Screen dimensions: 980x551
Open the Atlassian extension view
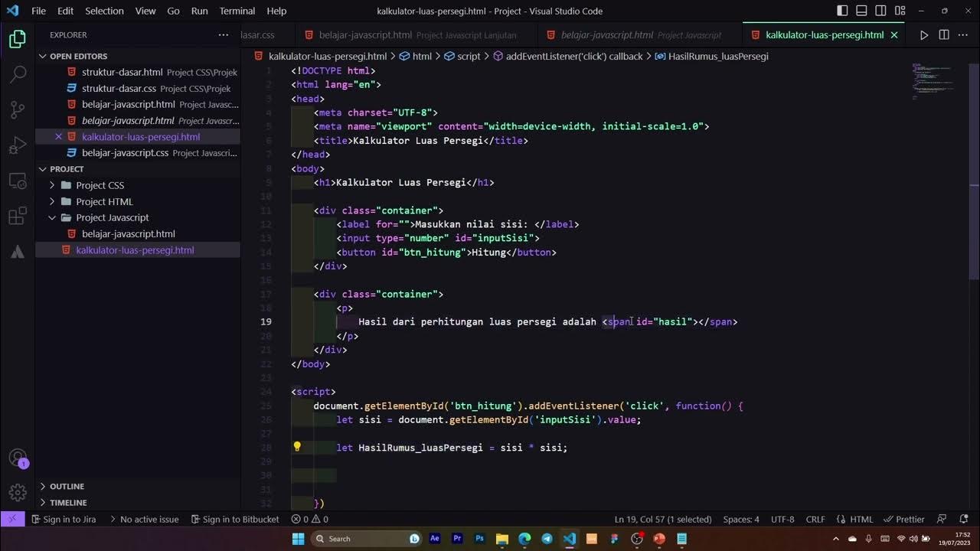[18, 252]
